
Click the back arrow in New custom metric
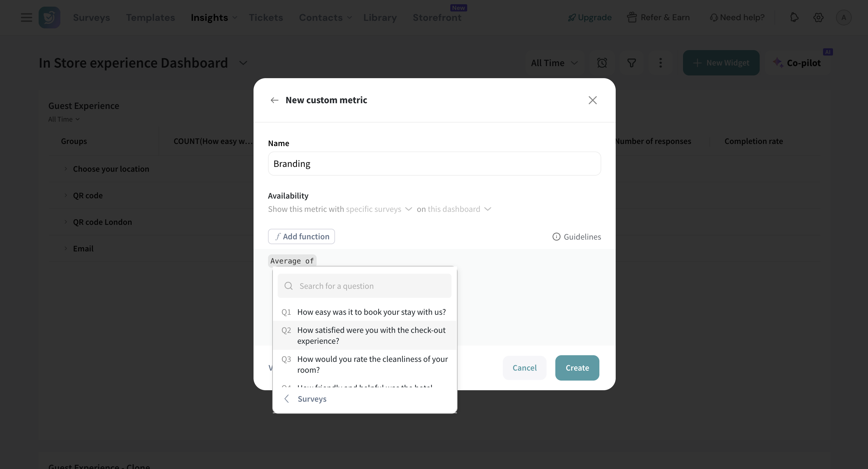[274, 100]
